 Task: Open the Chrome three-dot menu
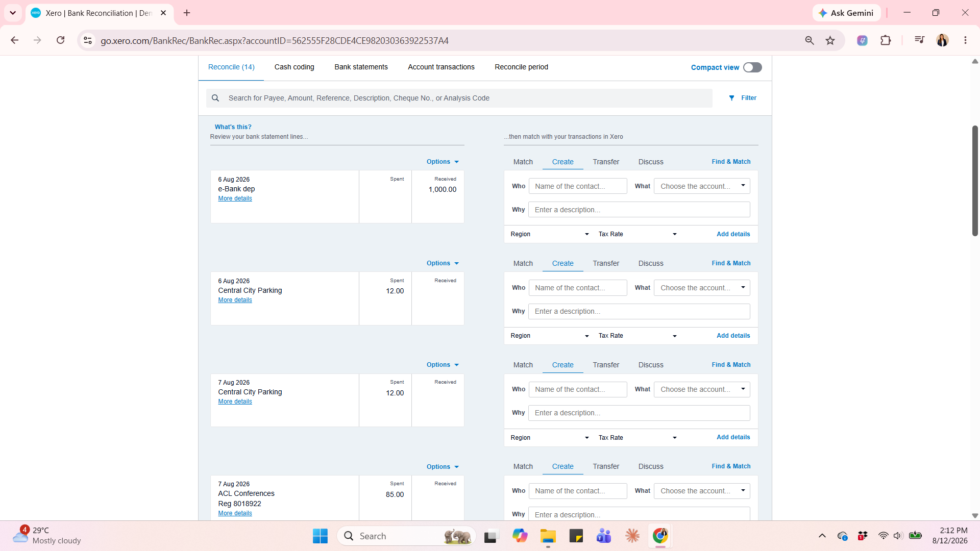965,40
